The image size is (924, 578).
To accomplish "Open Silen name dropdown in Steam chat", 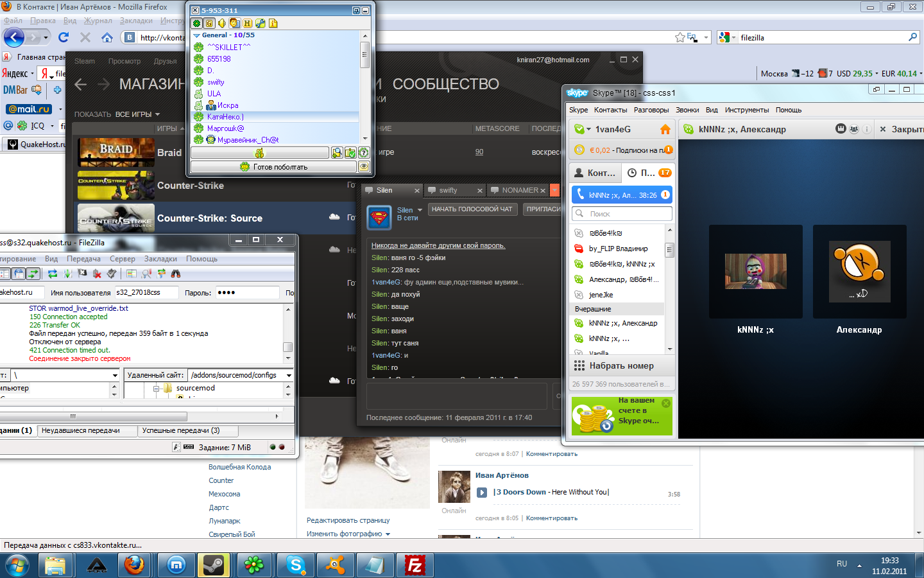I will coord(420,210).
